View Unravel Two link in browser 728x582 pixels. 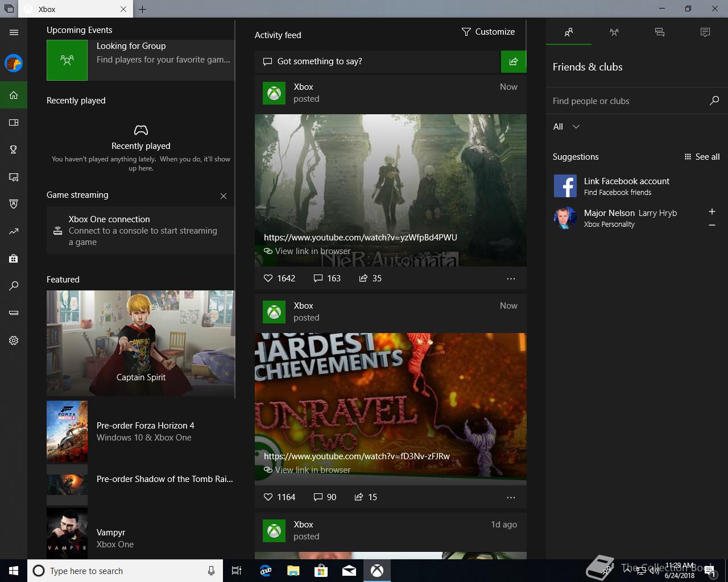pyautogui.click(x=307, y=470)
